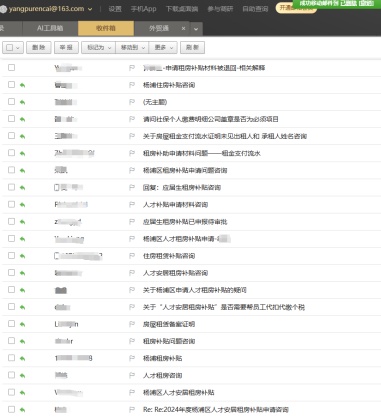
Task: Flag the 房屋租赁备案证明 email
Action: tap(132, 324)
